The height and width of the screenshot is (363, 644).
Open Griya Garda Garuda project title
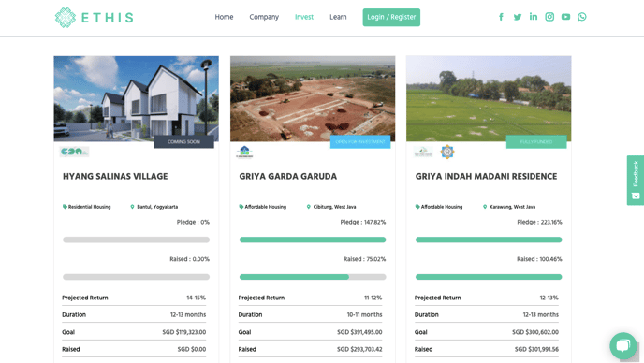(288, 176)
